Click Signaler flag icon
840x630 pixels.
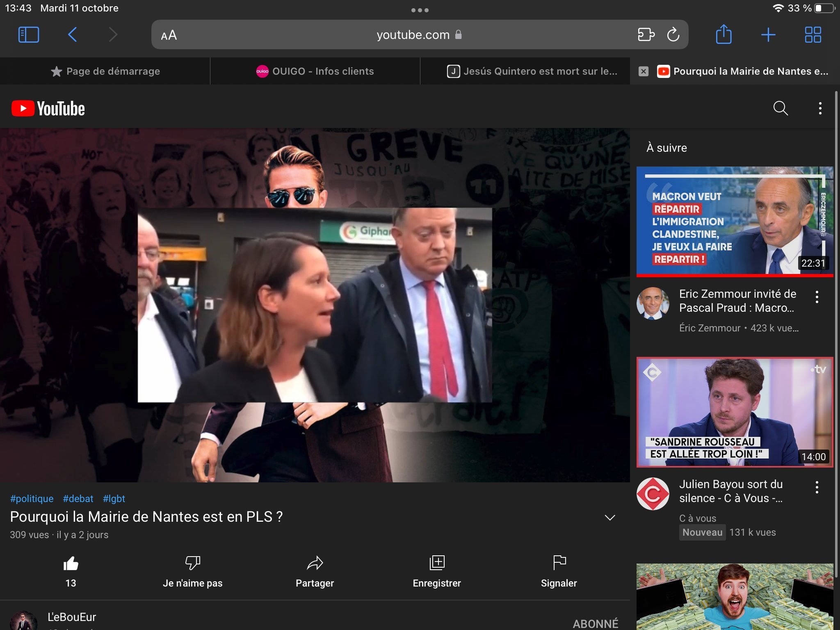(x=559, y=563)
